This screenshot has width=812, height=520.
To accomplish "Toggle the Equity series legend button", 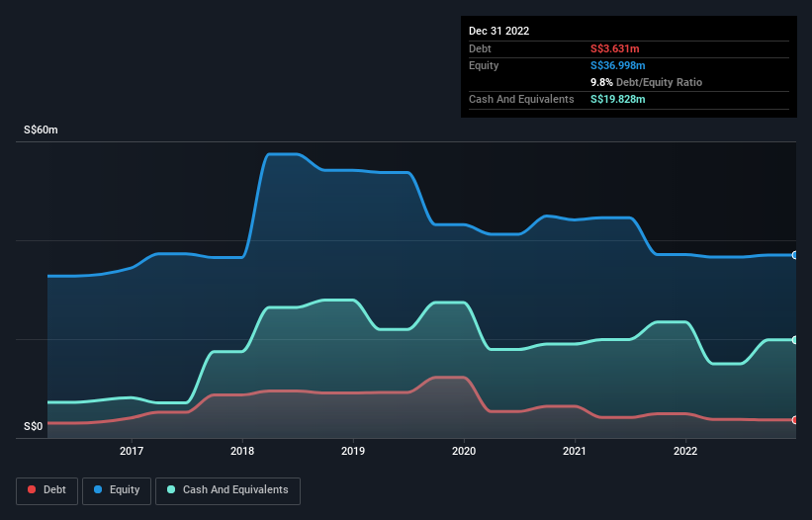I will tap(117, 490).
